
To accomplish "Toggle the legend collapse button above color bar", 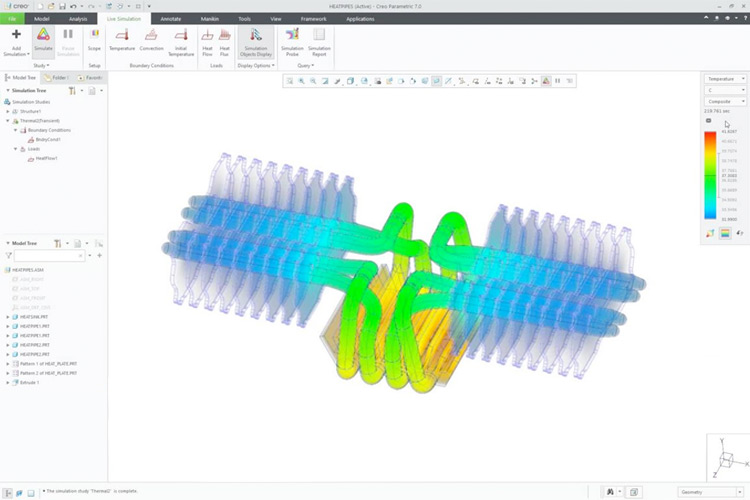I will 709,120.
